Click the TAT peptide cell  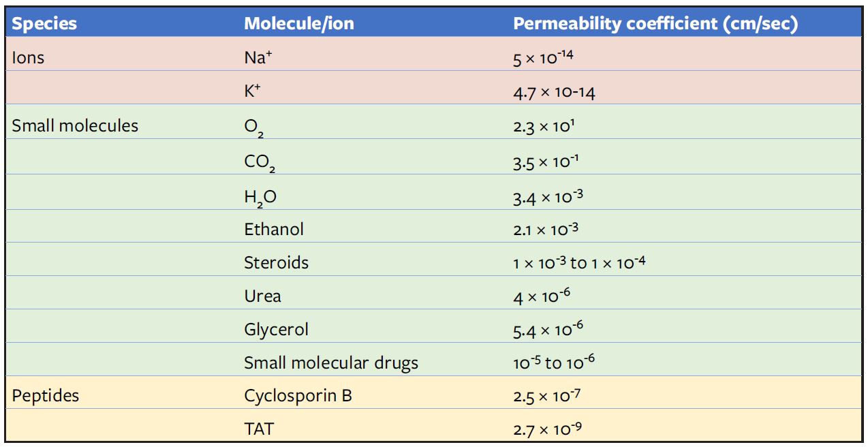259,429
